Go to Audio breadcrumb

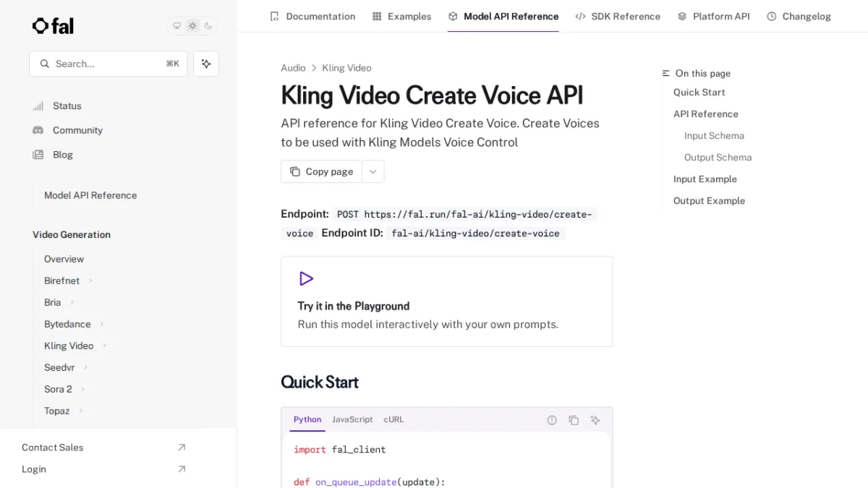pos(293,68)
